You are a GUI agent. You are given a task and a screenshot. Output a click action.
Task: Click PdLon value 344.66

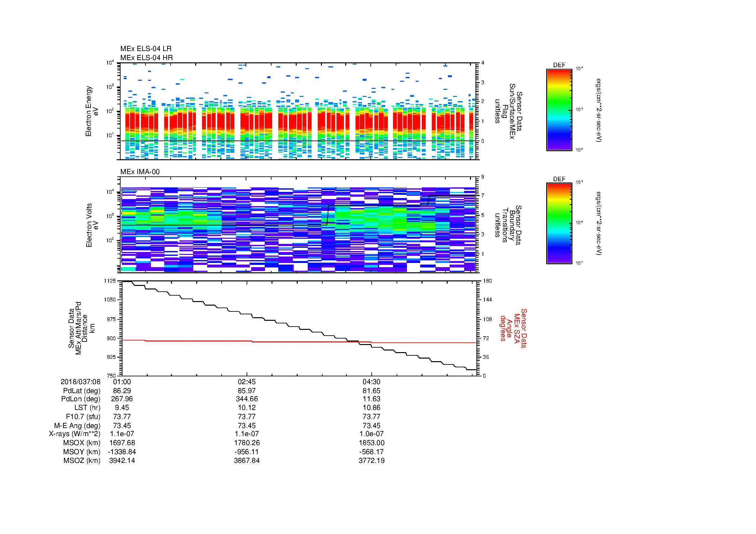[x=247, y=399]
